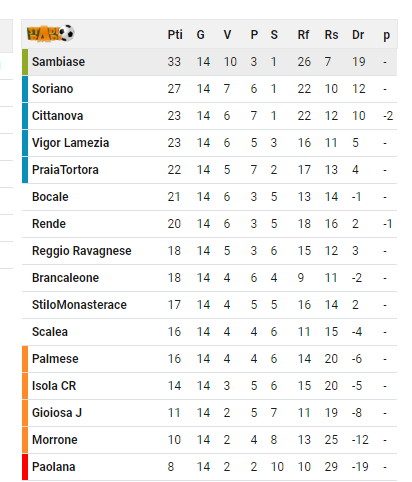Viewport: 412px width, 482px height.
Task: Click the green marker beside Sambiase
Action: [25, 62]
